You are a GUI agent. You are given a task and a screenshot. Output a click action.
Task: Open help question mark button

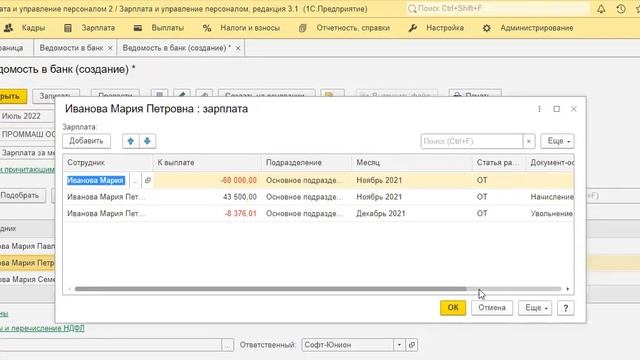tap(566, 308)
